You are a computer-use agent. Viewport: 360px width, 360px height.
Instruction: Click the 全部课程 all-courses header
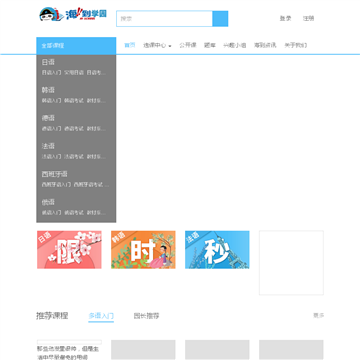(x=76, y=46)
